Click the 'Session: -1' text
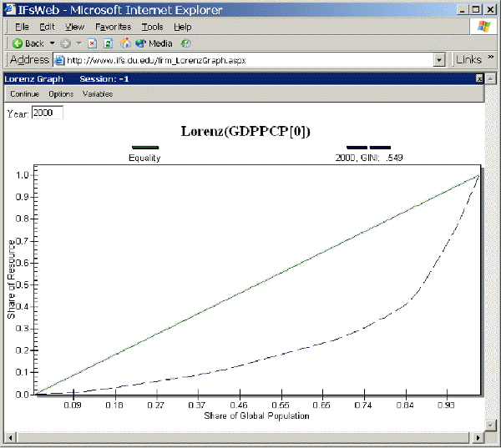Image resolution: width=501 pixels, height=448 pixels. [x=104, y=79]
